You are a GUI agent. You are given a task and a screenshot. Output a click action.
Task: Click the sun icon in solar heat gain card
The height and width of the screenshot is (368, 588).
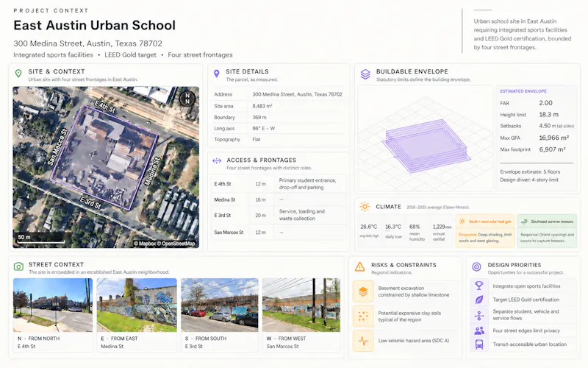462,222
